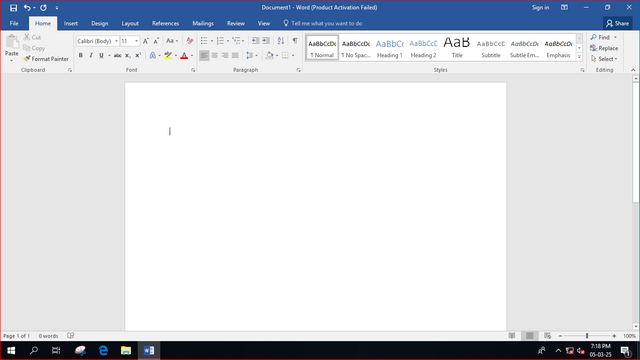Image resolution: width=640 pixels, height=360 pixels.
Task: Click the Redo/Repeat icon
Action: (43, 7)
